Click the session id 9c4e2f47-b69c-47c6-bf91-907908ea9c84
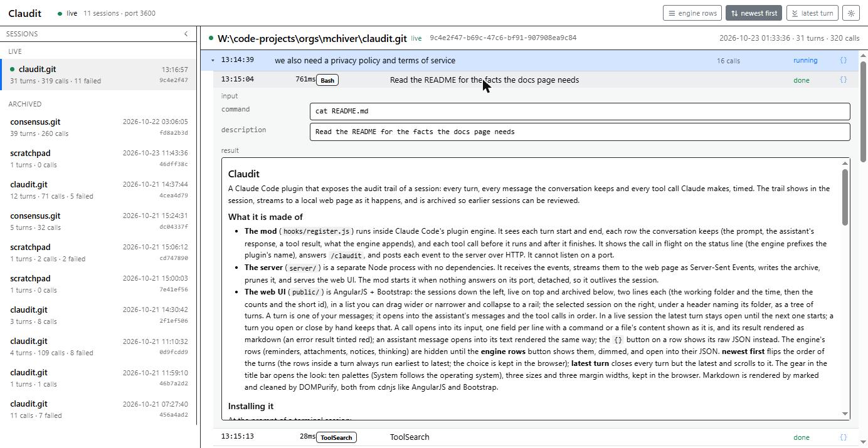The height and width of the screenshot is (448, 868). 503,38
